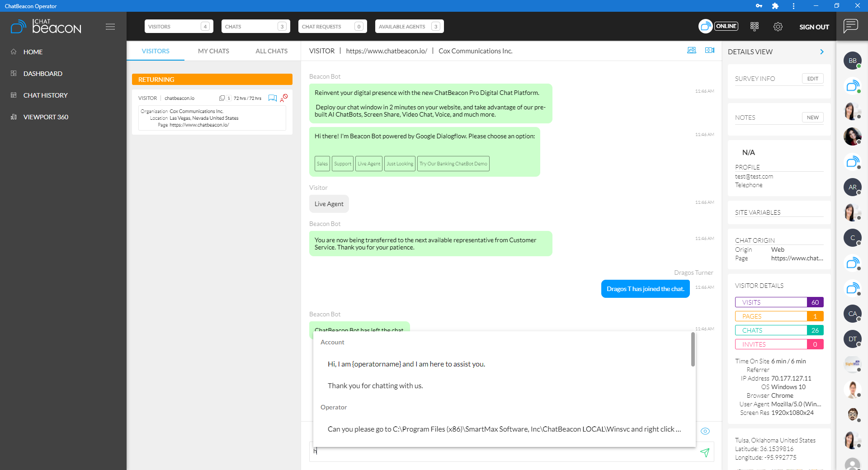Open the Home page from sidebar
Image resolution: width=868 pixels, height=470 pixels.
[33, 52]
